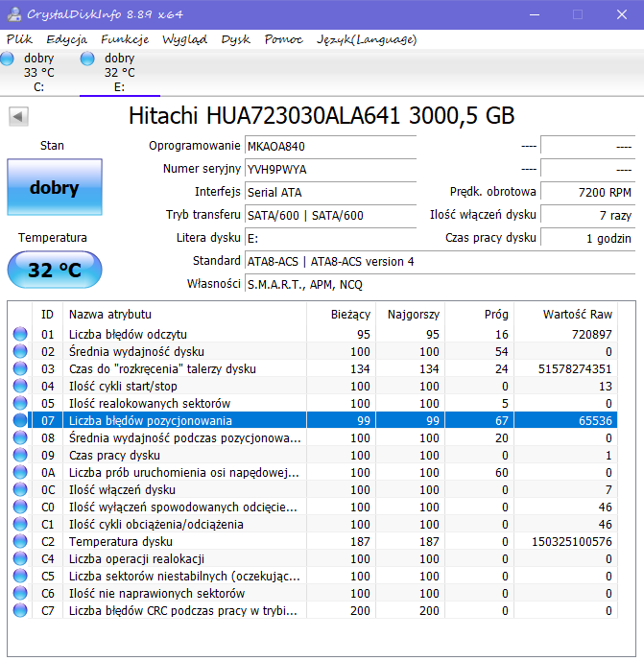This screenshot has height=661, width=644.
Task: Click the ID column header
Action: pos(47,314)
